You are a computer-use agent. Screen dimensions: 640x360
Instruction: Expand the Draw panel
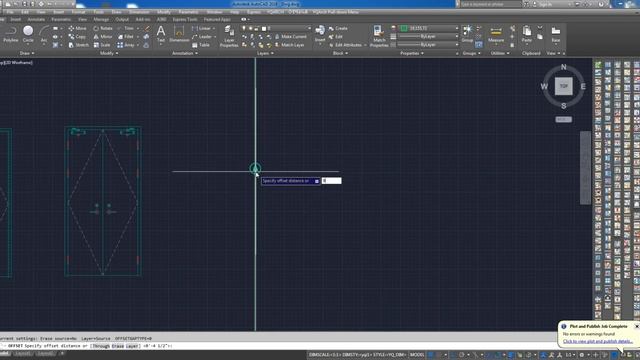click(27, 53)
